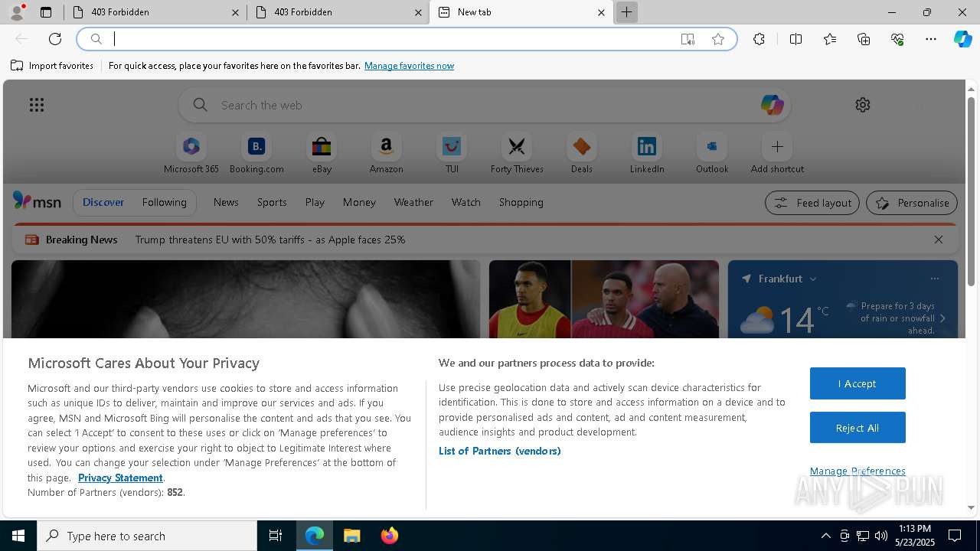The width and height of the screenshot is (980, 551).
Task: Open the Outlook shortcut
Action: click(712, 153)
